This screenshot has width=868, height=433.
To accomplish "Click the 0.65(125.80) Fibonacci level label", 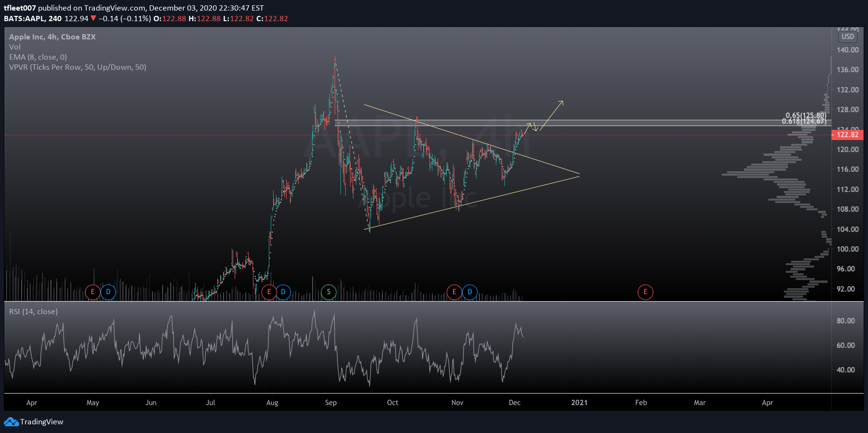I will point(806,115).
